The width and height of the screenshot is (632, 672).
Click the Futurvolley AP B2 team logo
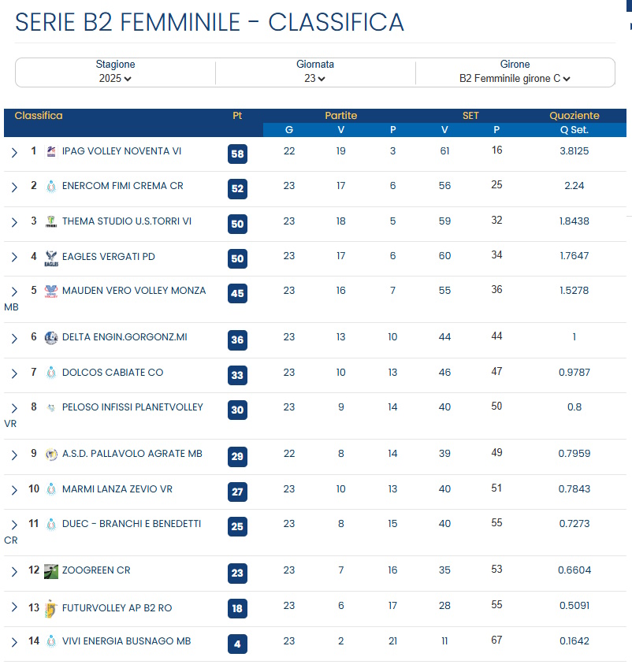pyautogui.click(x=51, y=608)
